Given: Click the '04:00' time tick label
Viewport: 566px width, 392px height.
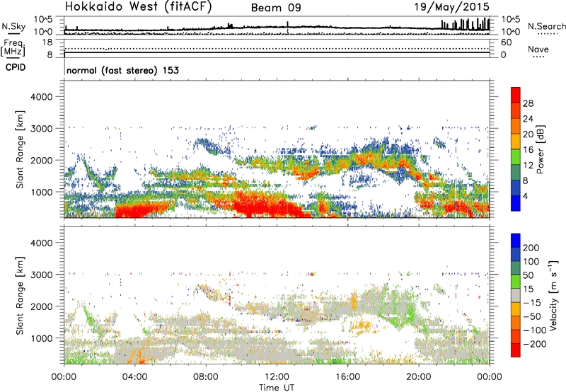Looking at the screenshot, I should coord(134,377).
